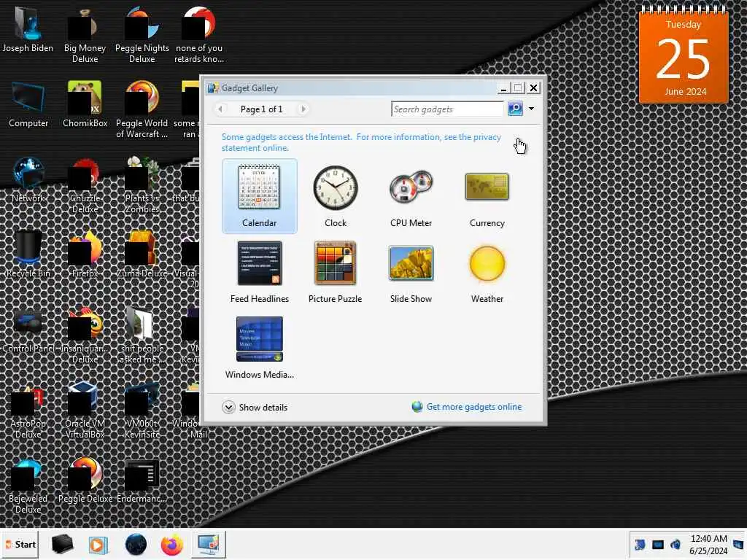The width and height of the screenshot is (747, 560).
Task: Select the Network desktop icon
Action: coord(28,180)
